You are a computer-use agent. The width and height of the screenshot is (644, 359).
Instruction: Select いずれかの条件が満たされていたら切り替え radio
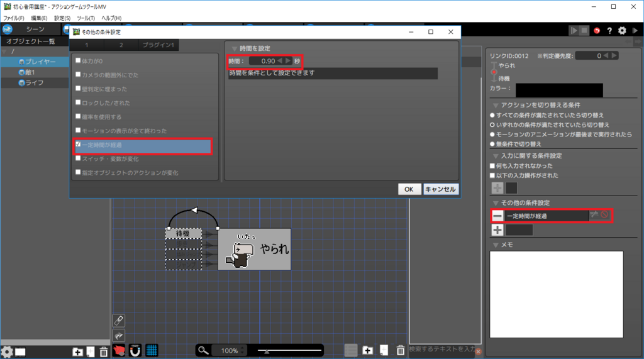492,125
